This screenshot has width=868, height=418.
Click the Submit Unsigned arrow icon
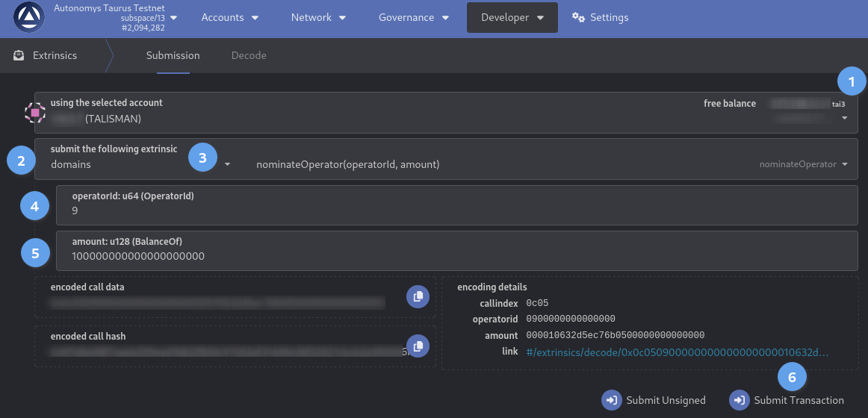click(612, 400)
